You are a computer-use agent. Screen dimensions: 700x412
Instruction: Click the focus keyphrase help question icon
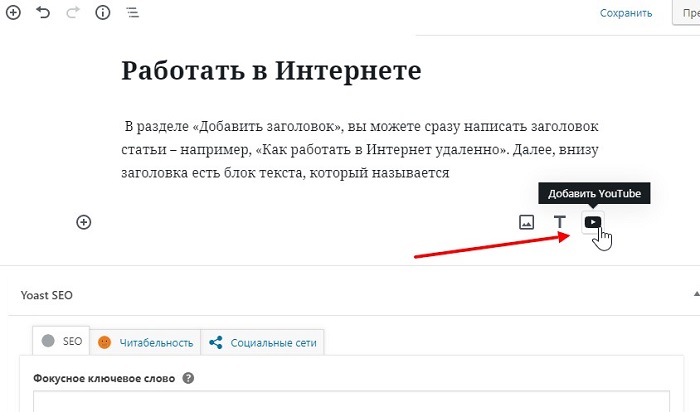[188, 379]
